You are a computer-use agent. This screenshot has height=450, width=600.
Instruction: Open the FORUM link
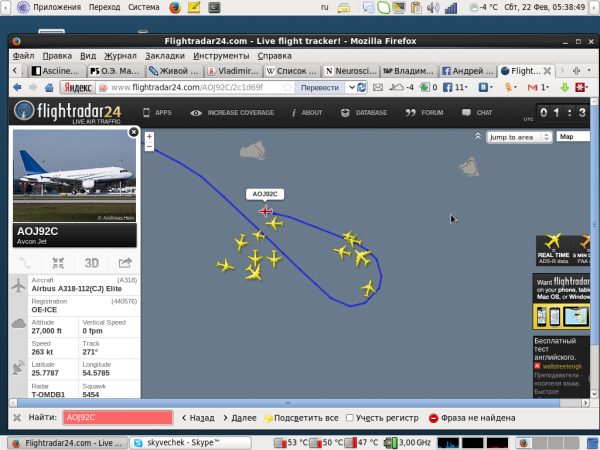pyautogui.click(x=424, y=112)
